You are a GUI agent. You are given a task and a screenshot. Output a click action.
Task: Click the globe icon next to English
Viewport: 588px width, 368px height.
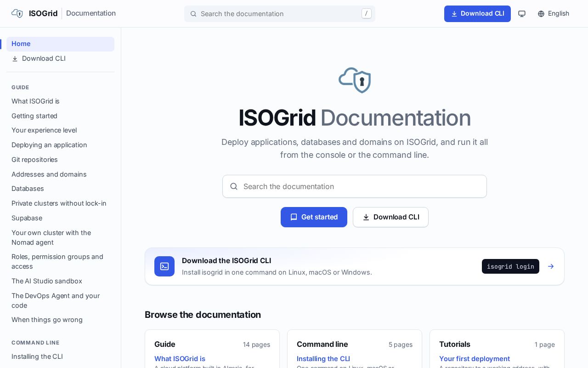click(x=541, y=14)
